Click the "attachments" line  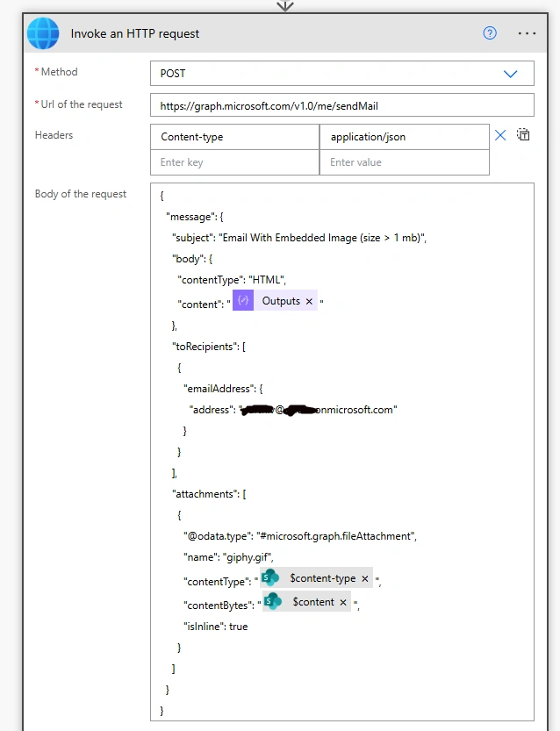209,494
